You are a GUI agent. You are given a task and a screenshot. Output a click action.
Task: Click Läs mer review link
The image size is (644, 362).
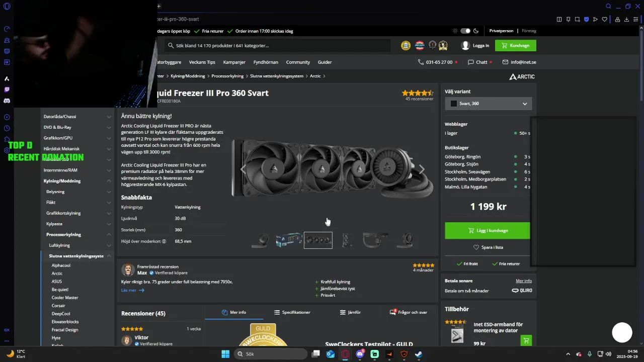coord(132,290)
